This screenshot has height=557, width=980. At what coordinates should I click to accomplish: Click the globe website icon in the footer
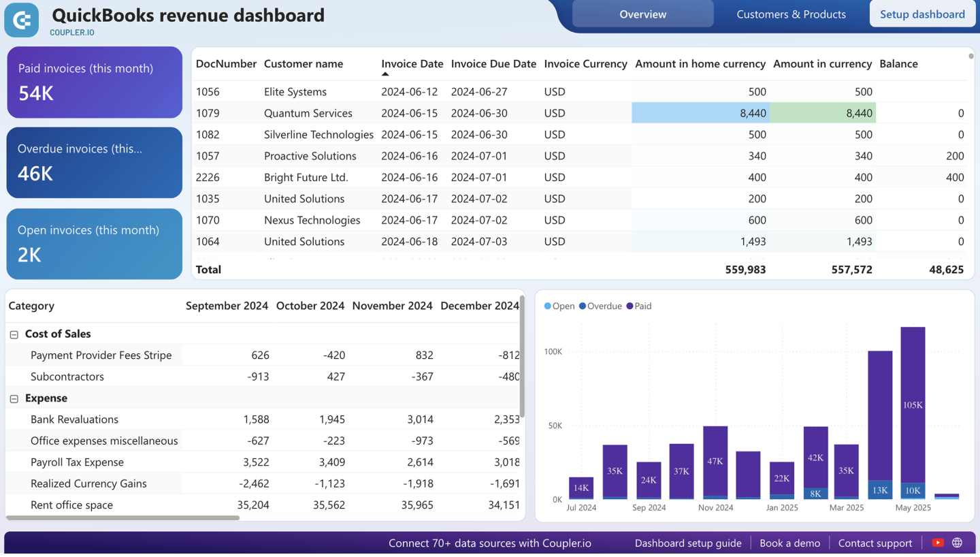[x=957, y=543]
